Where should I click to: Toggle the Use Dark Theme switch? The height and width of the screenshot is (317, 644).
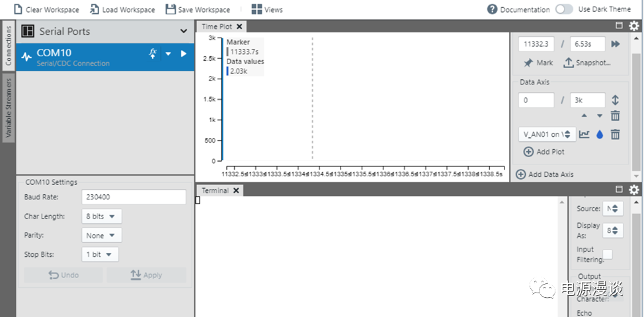click(x=564, y=9)
